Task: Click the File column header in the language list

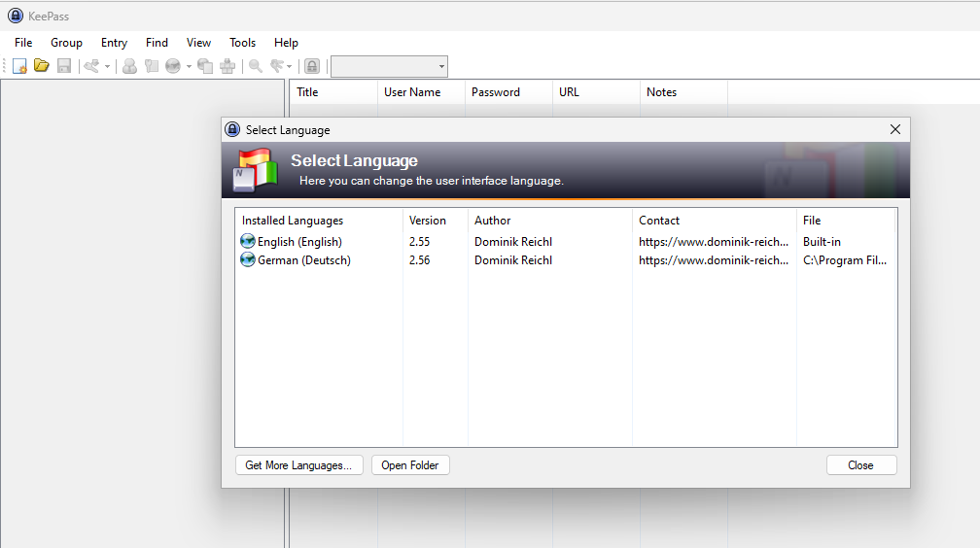Action: [846, 220]
